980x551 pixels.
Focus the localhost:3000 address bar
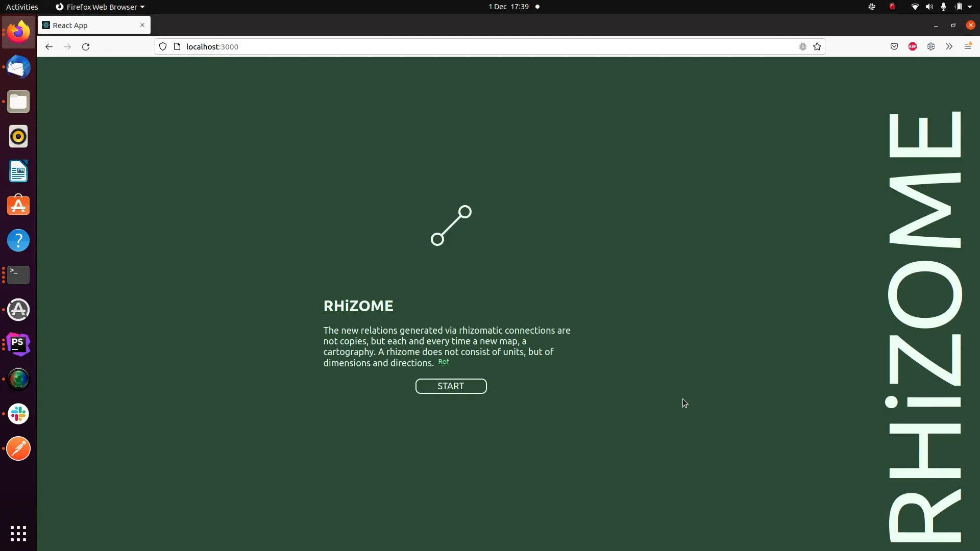tap(459, 47)
